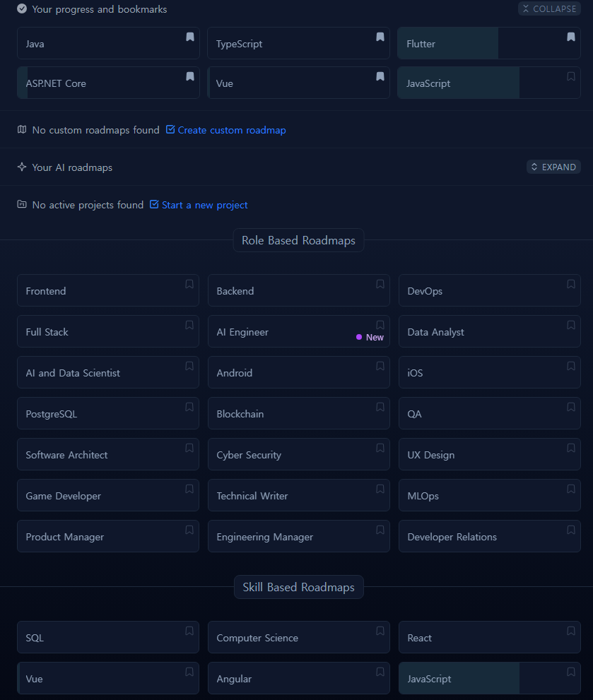Viewport: 593px width, 700px height.
Task: Collapse the progress and bookmarks section
Action: point(549,9)
